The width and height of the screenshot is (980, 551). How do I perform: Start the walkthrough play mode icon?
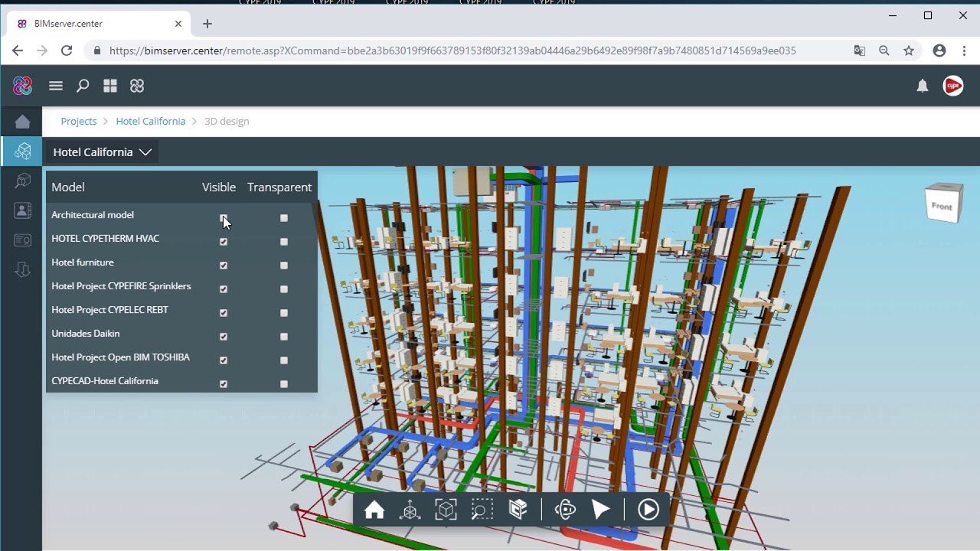[x=601, y=509]
